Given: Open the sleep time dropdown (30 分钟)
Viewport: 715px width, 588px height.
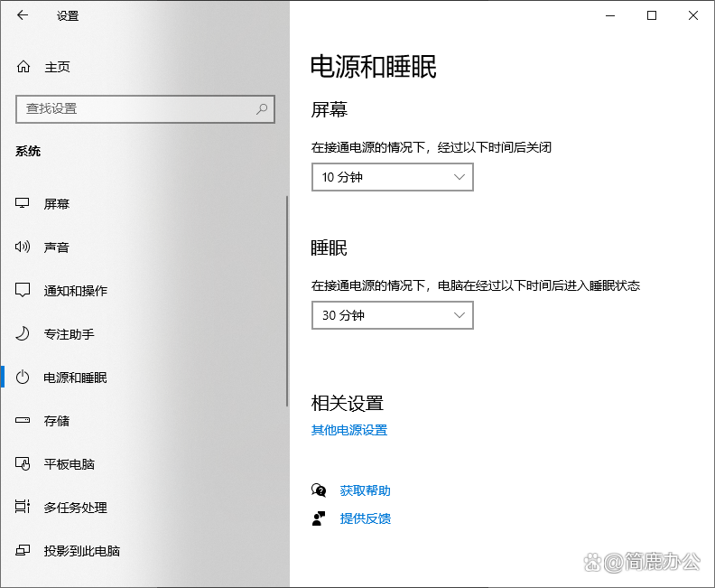Looking at the screenshot, I should tap(392, 316).
